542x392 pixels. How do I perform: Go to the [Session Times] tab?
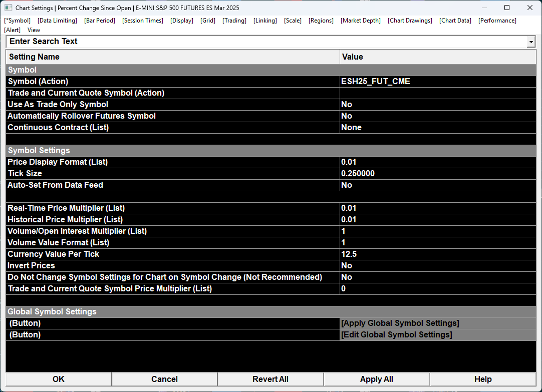(143, 21)
